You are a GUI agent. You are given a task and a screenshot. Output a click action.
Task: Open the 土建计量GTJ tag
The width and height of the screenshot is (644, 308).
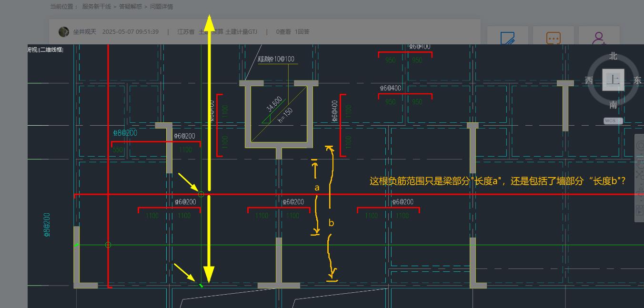(241, 32)
